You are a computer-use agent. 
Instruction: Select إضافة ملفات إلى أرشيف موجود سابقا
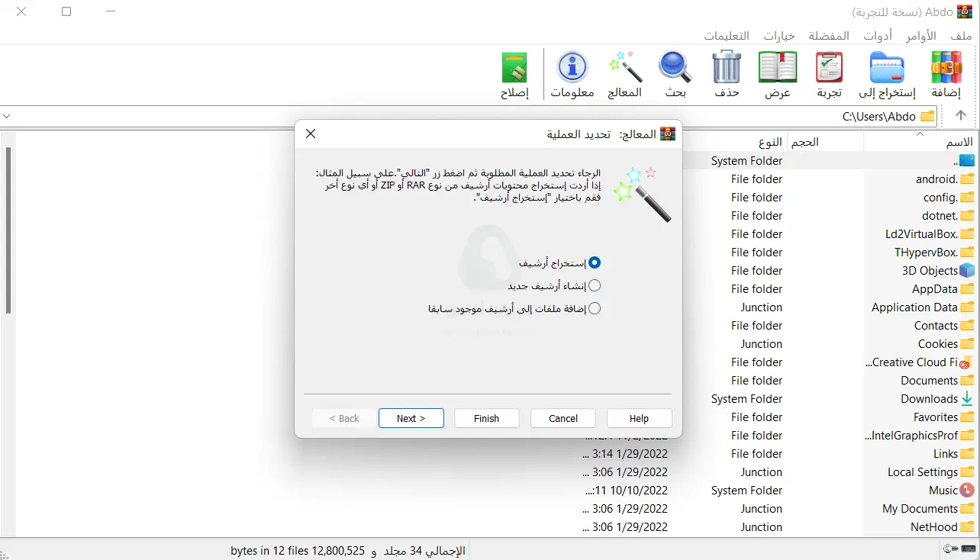[x=594, y=308]
